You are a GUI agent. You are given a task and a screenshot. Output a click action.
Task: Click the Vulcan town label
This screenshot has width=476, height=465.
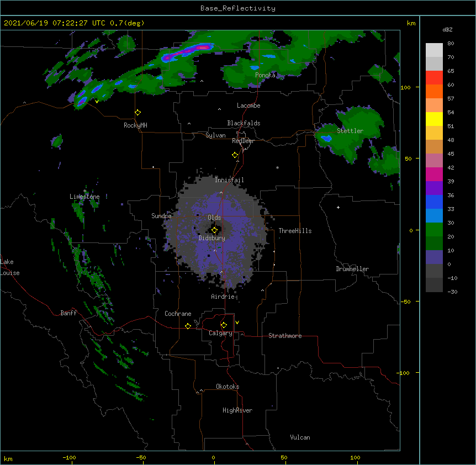point(300,437)
